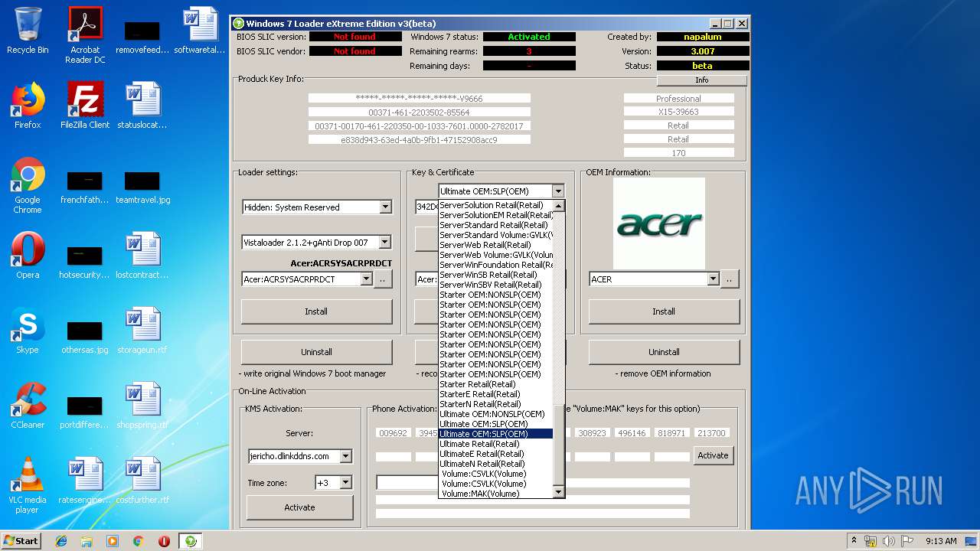
Task: Open removefeed file on desktop
Action: [x=142, y=35]
